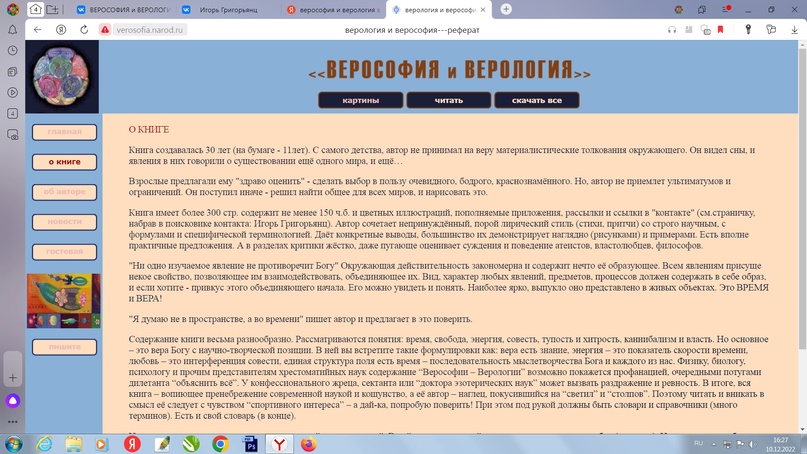The image size is (807, 454).
Task: Toggle the red bookmark icon
Action: click(721, 30)
